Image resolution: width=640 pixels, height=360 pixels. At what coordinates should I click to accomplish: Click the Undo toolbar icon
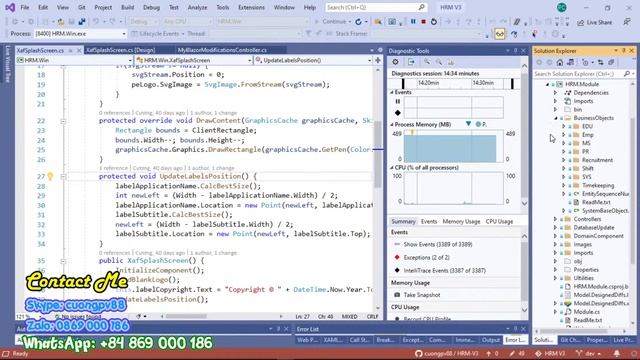point(96,22)
